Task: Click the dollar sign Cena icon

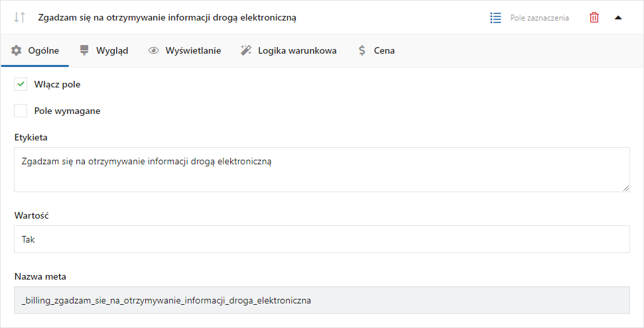Action: tap(362, 50)
